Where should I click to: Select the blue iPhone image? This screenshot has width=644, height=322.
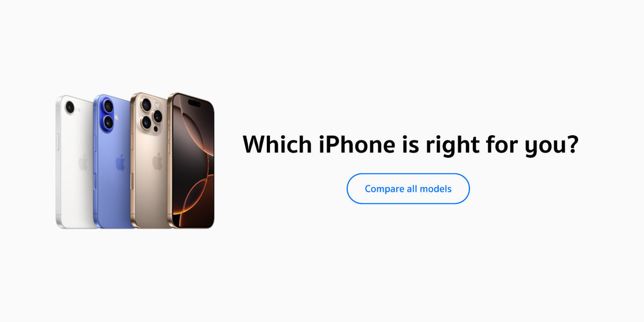[x=113, y=162]
